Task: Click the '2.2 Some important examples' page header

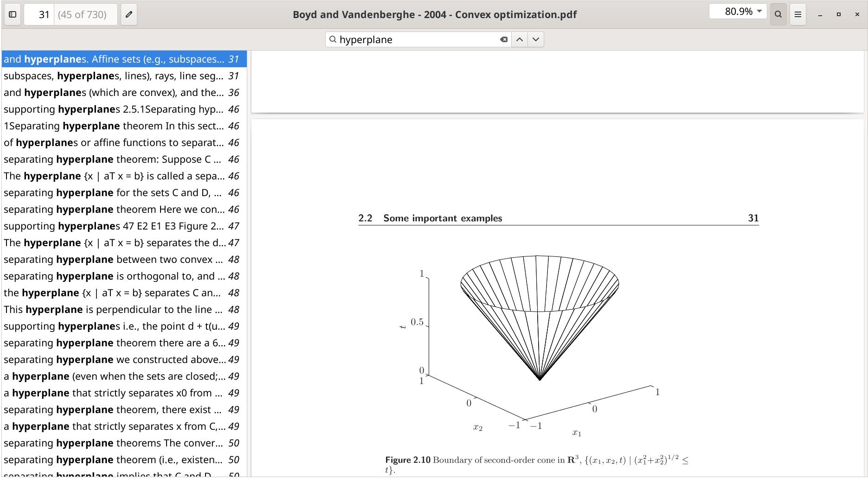Action: (430, 218)
